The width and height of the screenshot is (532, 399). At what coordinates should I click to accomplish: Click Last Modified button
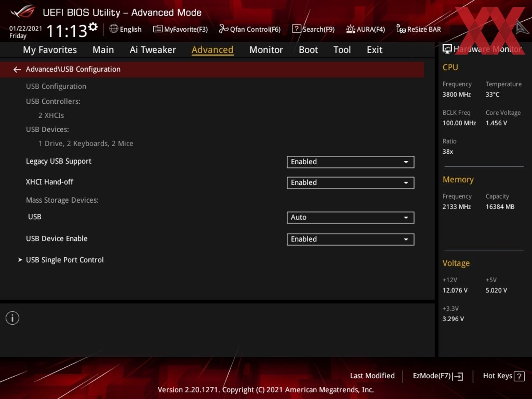click(x=372, y=376)
